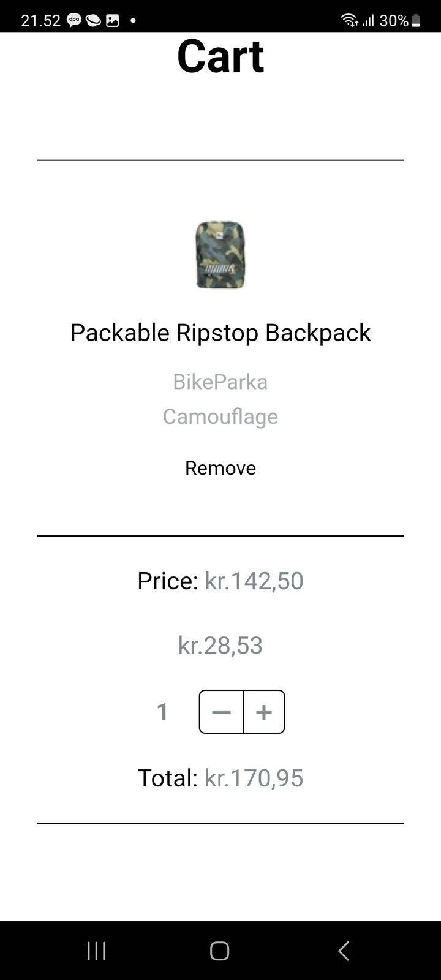Viewport: 441px width, 980px height.
Task: Tap the image notification icon in status bar
Action: (113, 20)
